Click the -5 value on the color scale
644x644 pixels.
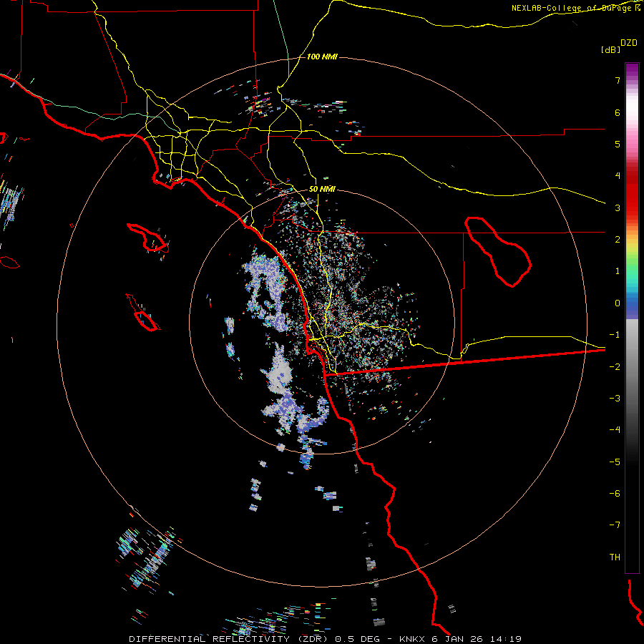615,462
